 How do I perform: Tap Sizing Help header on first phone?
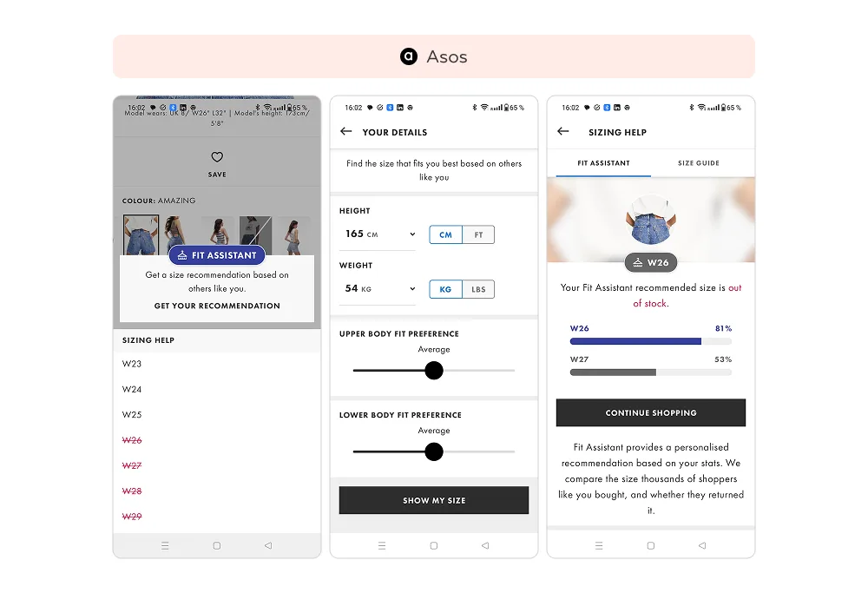click(x=148, y=340)
